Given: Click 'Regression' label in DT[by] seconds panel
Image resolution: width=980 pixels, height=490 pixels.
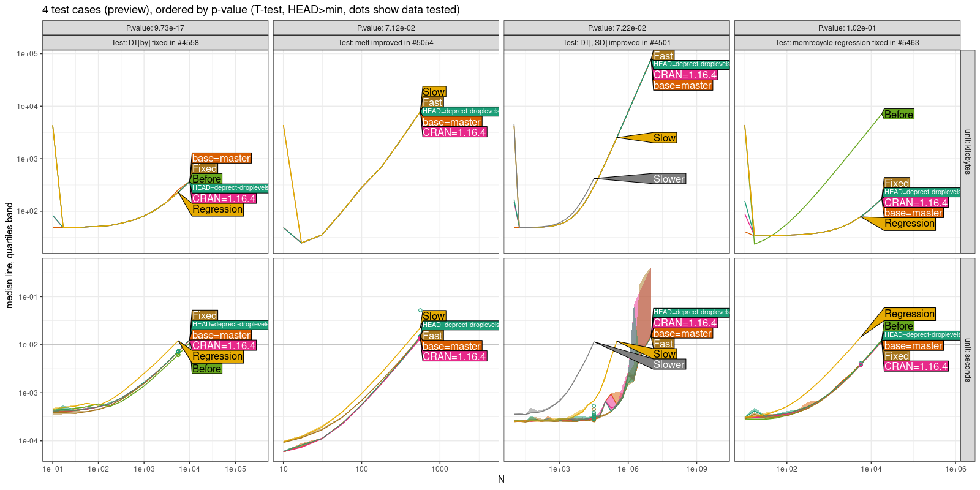Looking at the screenshot, I should click(x=217, y=356).
